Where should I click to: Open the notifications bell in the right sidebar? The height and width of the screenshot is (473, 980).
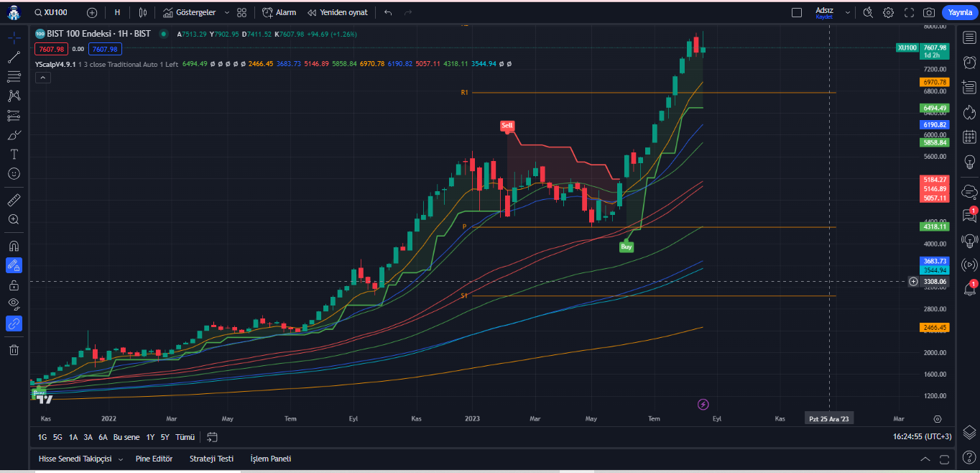(x=971, y=294)
